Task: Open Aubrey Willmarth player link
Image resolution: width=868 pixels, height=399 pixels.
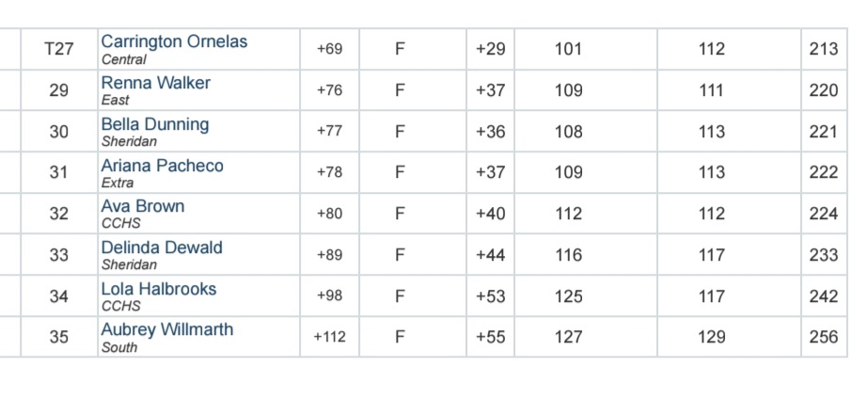Action: click(167, 329)
